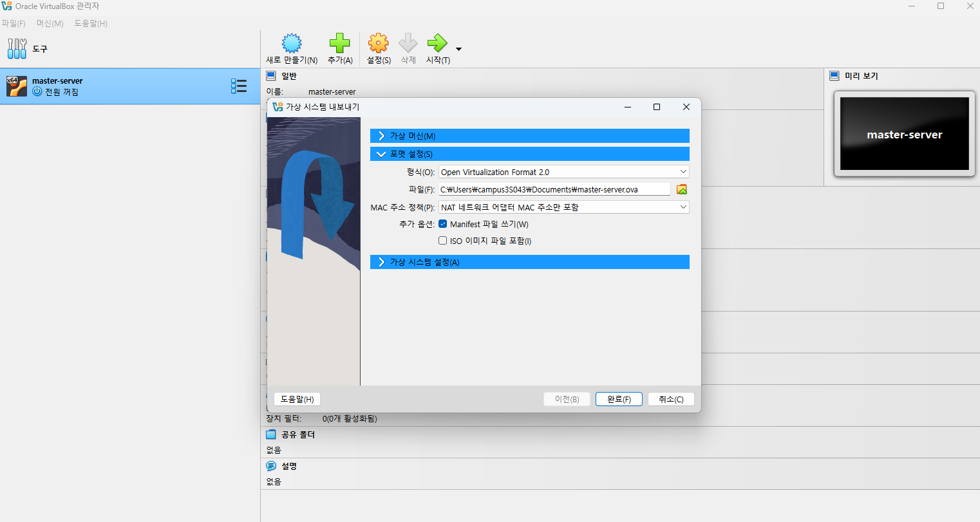The image size is (980, 522).
Task: Enable the ISO 이미지 파일 포함(I) checkbox
Action: [x=442, y=241]
